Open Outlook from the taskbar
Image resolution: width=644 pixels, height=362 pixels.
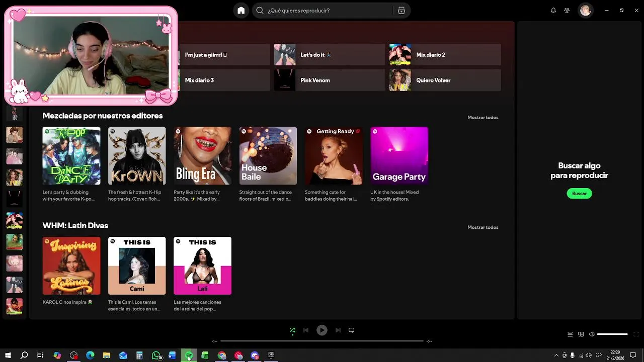click(123, 355)
